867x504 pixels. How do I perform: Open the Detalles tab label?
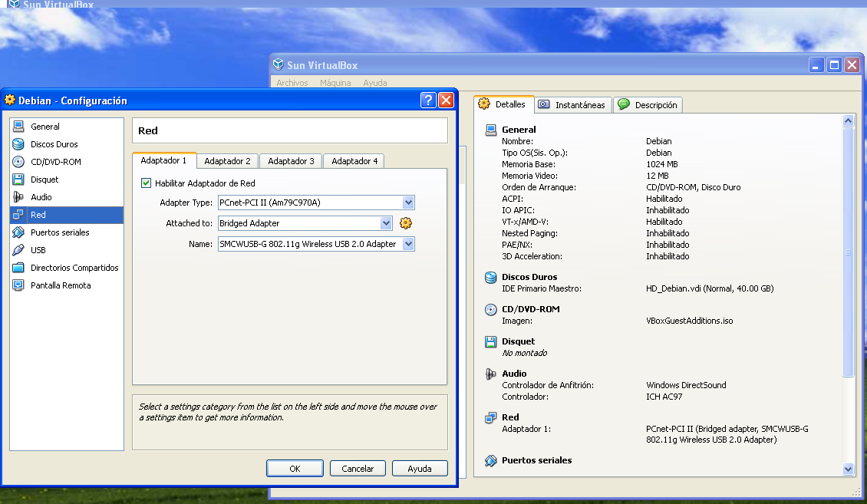point(510,104)
